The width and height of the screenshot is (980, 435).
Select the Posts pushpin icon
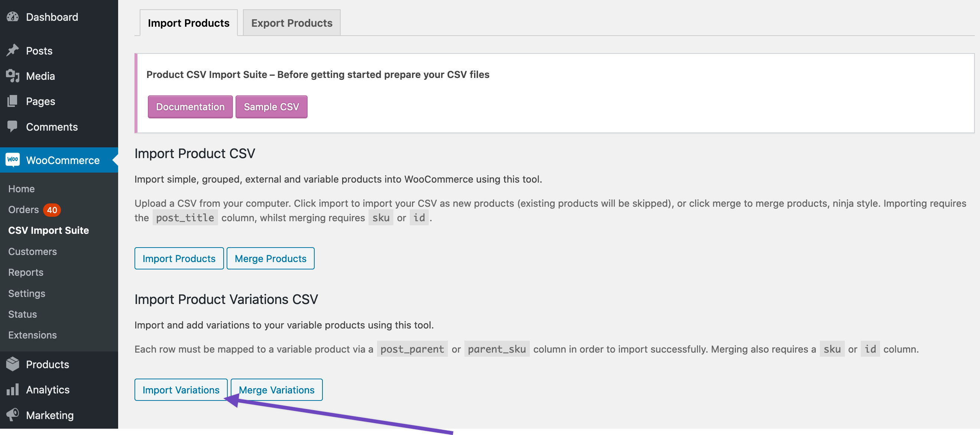pos(13,50)
